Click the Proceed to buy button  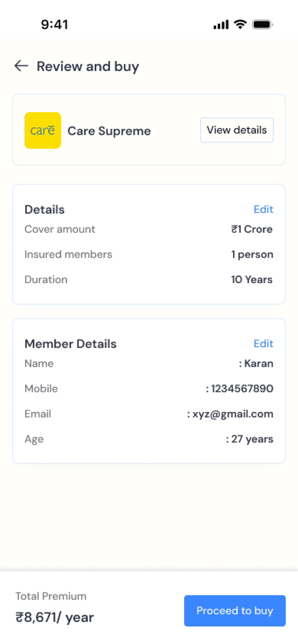coord(235,610)
